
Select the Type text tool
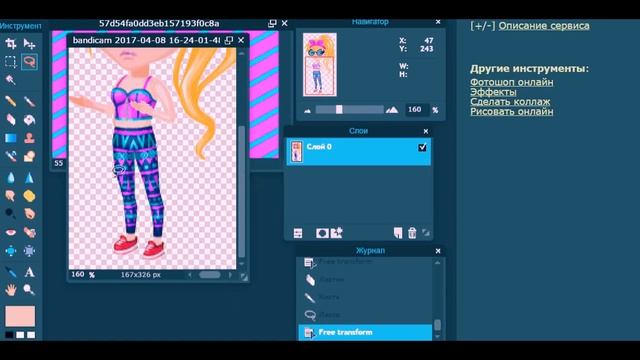pyautogui.click(x=29, y=272)
